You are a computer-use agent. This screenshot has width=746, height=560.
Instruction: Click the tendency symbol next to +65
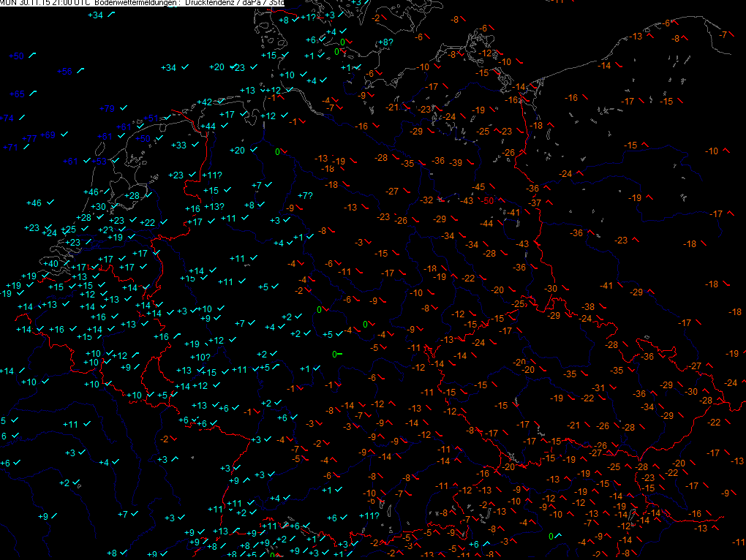pyautogui.click(x=34, y=93)
